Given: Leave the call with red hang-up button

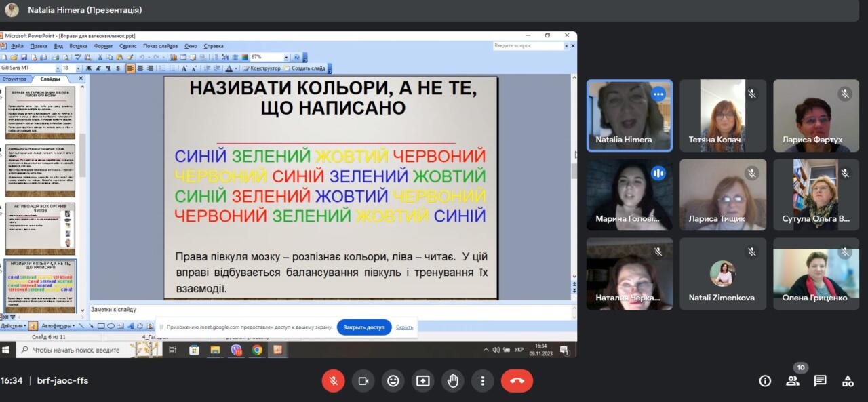Looking at the screenshot, I should tap(517, 381).
